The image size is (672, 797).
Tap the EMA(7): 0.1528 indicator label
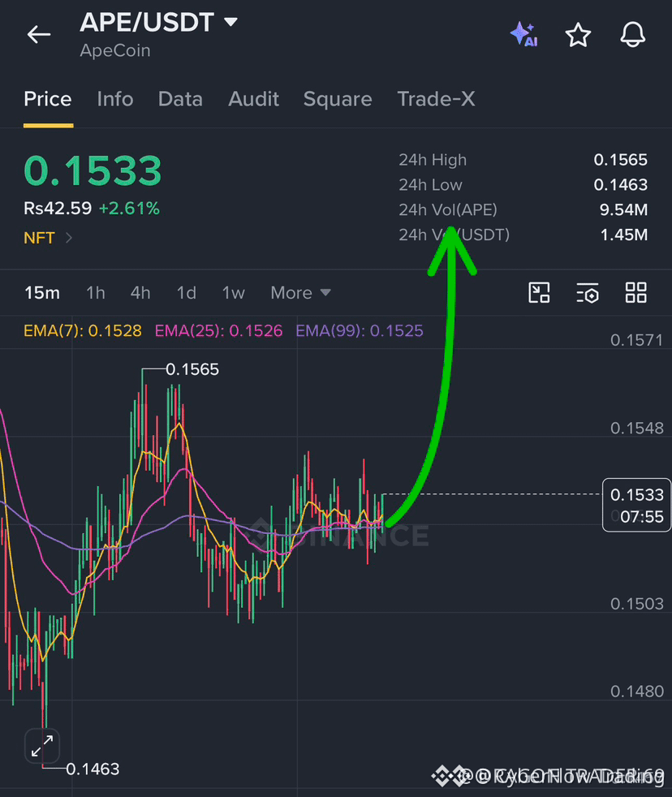point(83,331)
